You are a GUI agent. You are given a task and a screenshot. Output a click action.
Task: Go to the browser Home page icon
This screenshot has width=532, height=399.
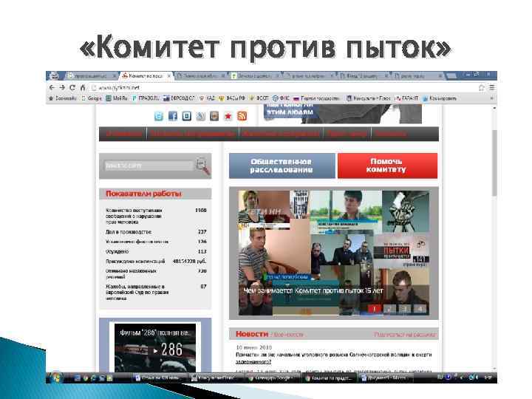click(x=83, y=87)
